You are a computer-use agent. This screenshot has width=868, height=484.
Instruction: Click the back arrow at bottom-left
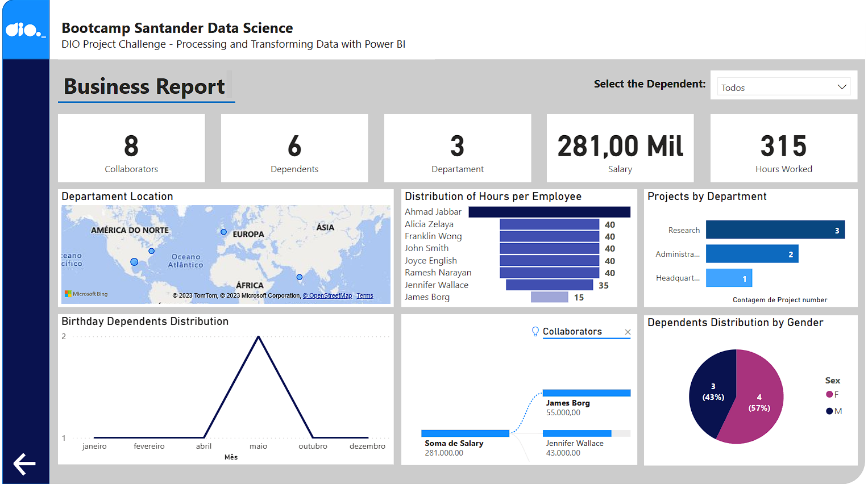pos(24,464)
